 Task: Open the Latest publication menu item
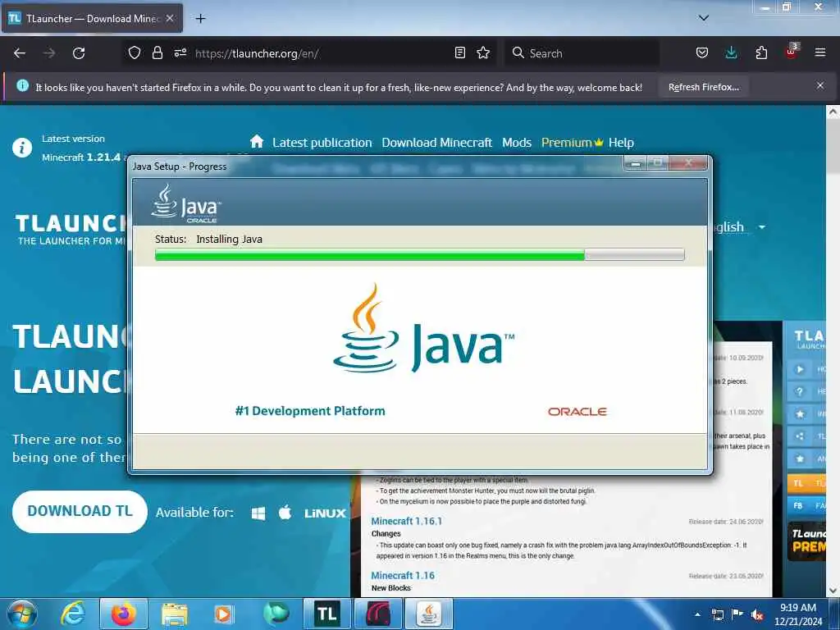pos(322,143)
